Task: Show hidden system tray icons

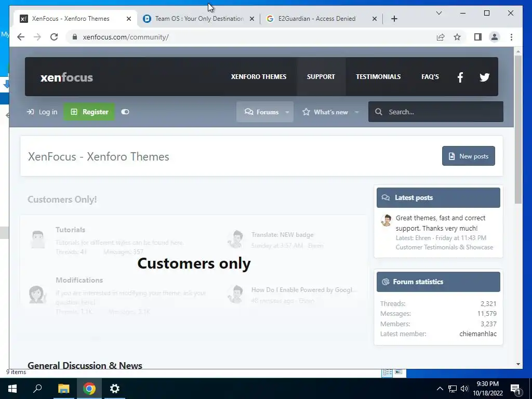Action: [x=440, y=389]
